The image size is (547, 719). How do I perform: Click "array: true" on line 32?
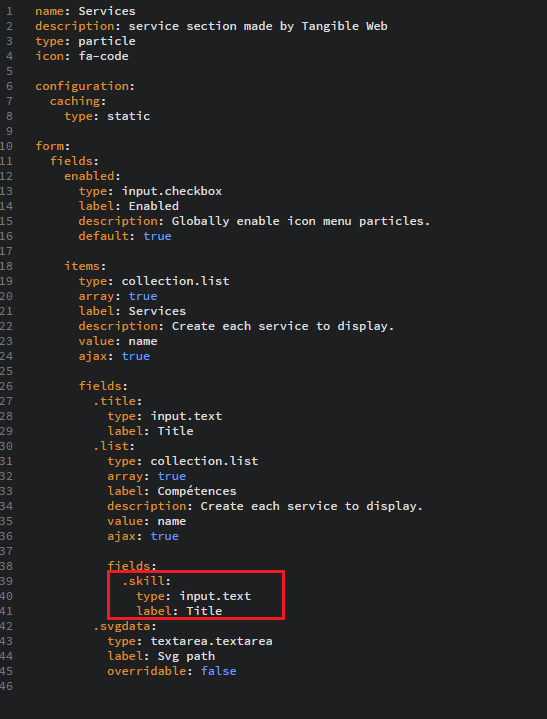click(147, 476)
